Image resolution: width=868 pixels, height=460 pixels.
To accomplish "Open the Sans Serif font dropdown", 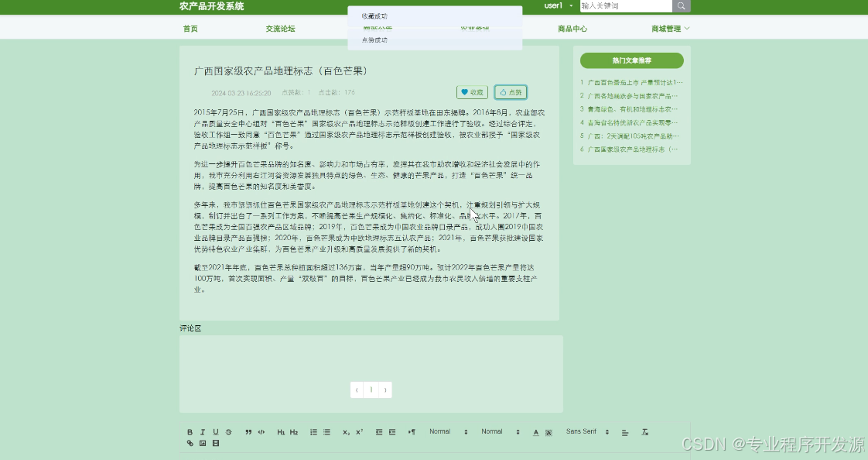I will [587, 432].
